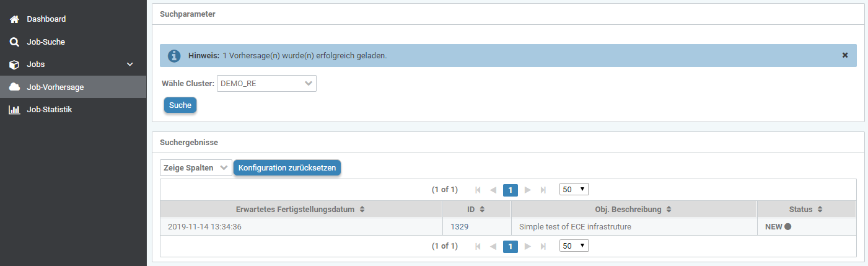The width and height of the screenshot is (868, 266).
Task: Click the Job-Suche magnifier icon
Action: click(14, 42)
